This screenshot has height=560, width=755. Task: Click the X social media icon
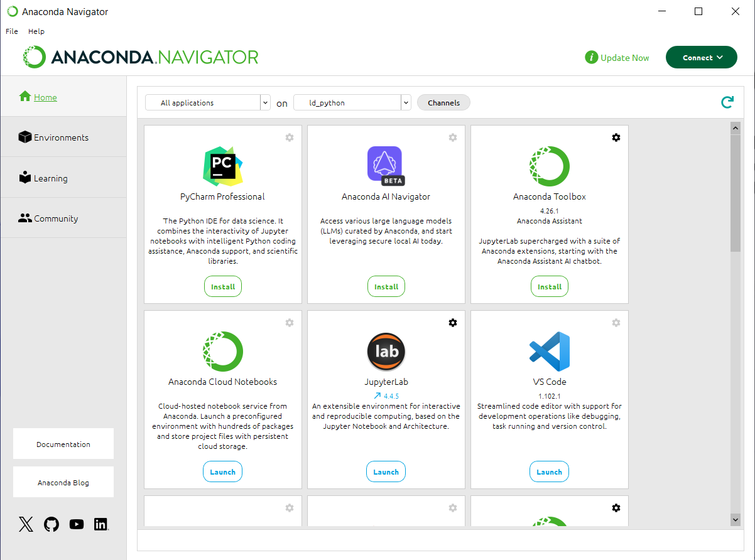click(26, 524)
